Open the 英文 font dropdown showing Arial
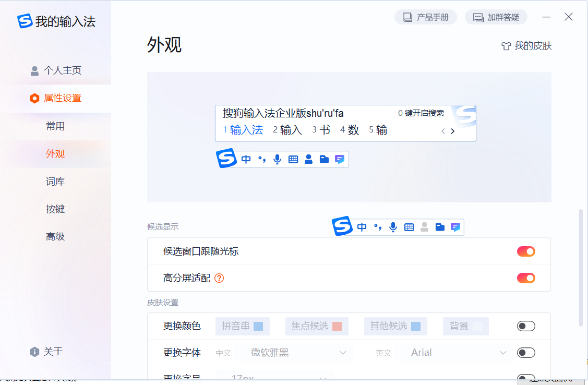The image size is (588, 385). pyautogui.click(x=454, y=353)
